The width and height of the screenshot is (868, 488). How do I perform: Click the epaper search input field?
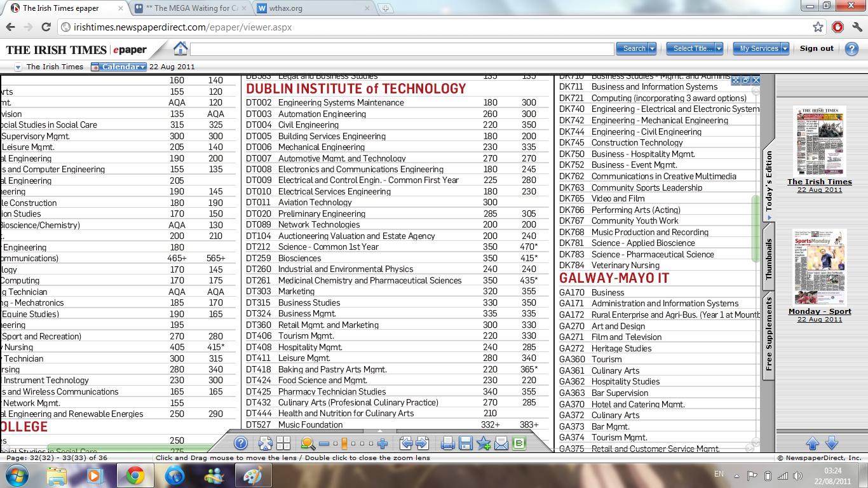click(402, 48)
